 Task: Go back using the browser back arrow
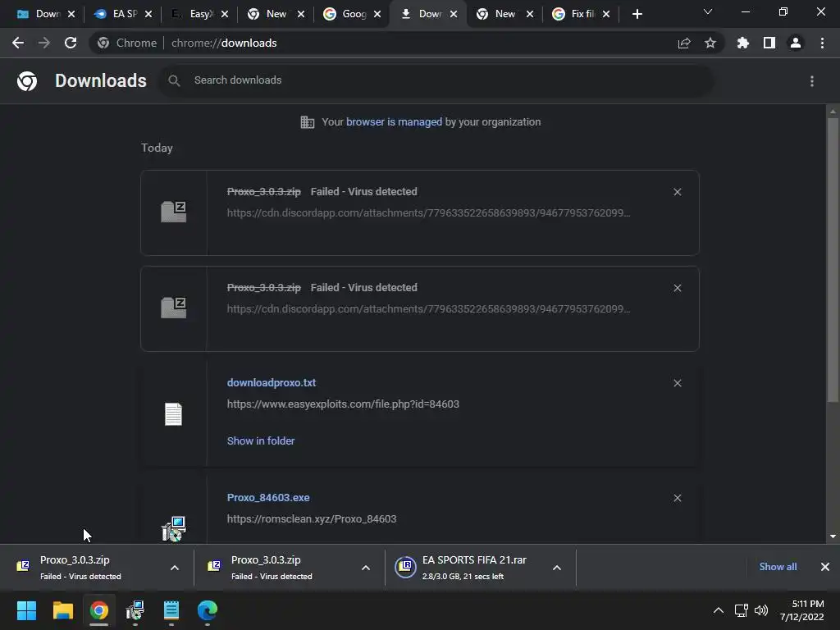click(18, 43)
